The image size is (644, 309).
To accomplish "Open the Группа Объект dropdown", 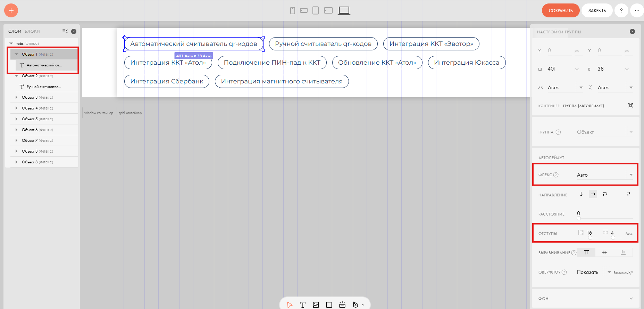I will click(605, 132).
